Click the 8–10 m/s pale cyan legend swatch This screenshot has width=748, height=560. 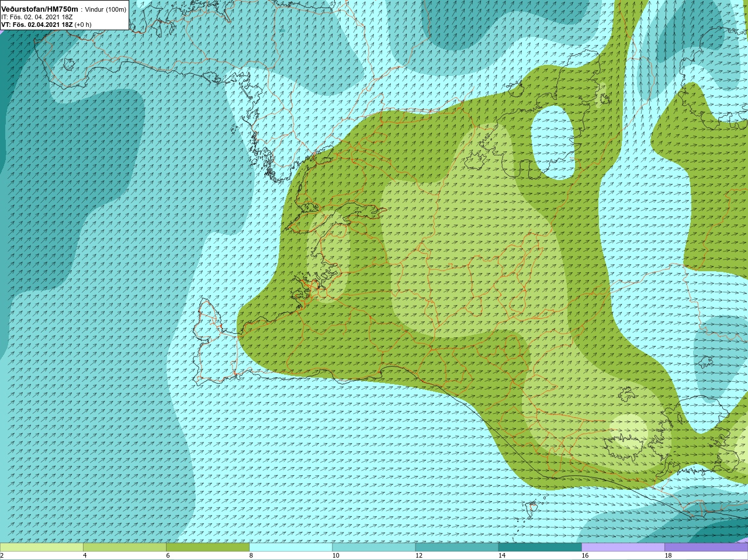[x=292, y=547]
